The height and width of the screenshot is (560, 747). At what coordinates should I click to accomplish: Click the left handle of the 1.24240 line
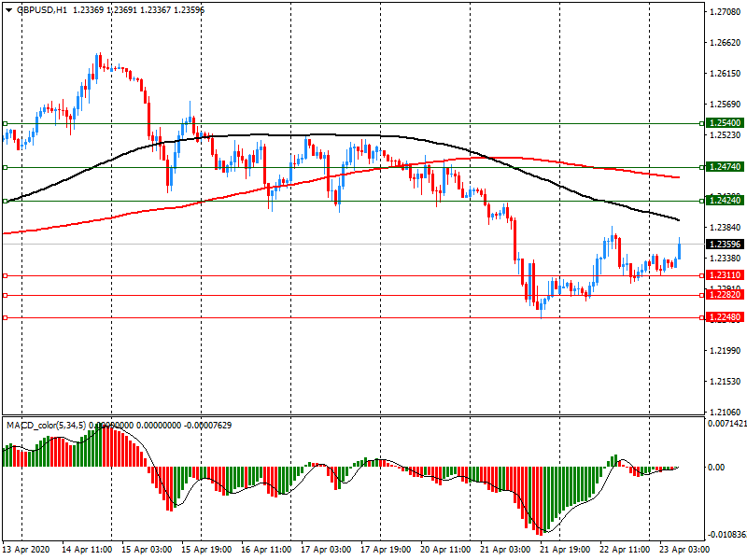click(x=6, y=202)
